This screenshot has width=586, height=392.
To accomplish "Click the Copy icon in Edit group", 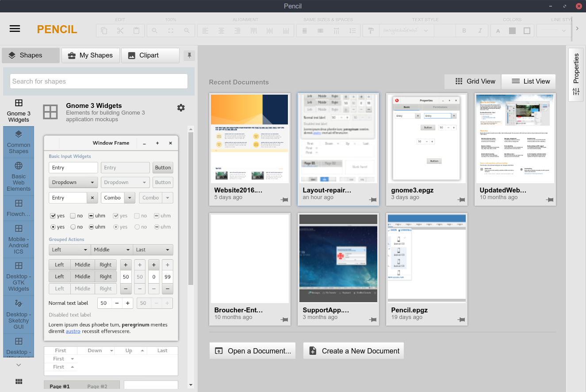I will [104, 31].
